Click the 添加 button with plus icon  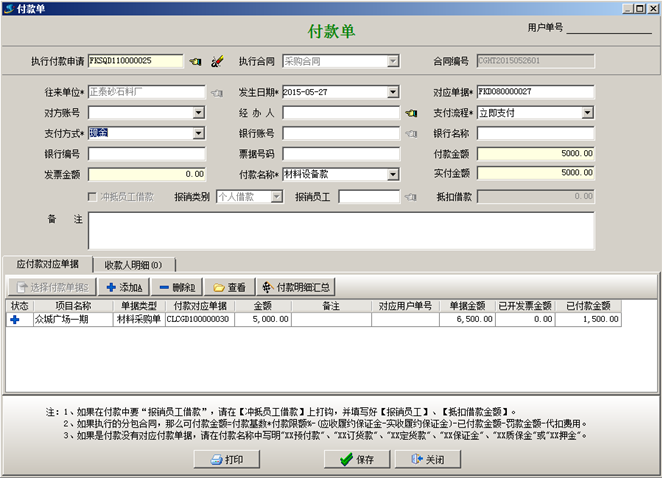pyautogui.click(x=124, y=287)
